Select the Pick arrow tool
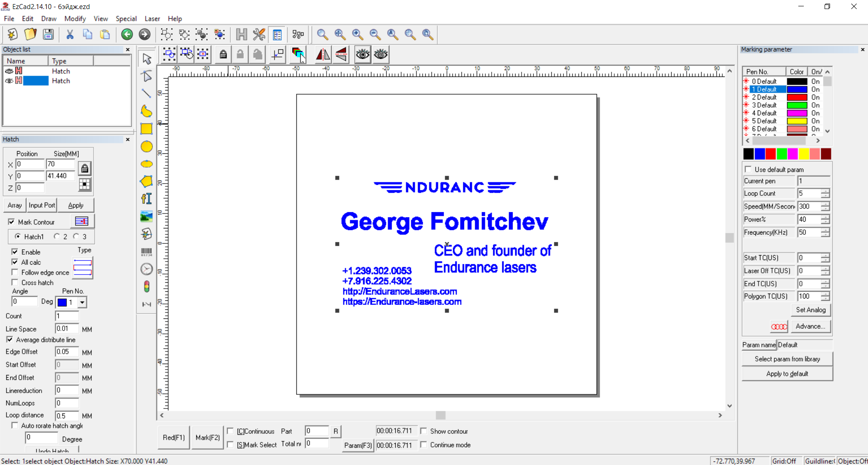 tap(147, 59)
